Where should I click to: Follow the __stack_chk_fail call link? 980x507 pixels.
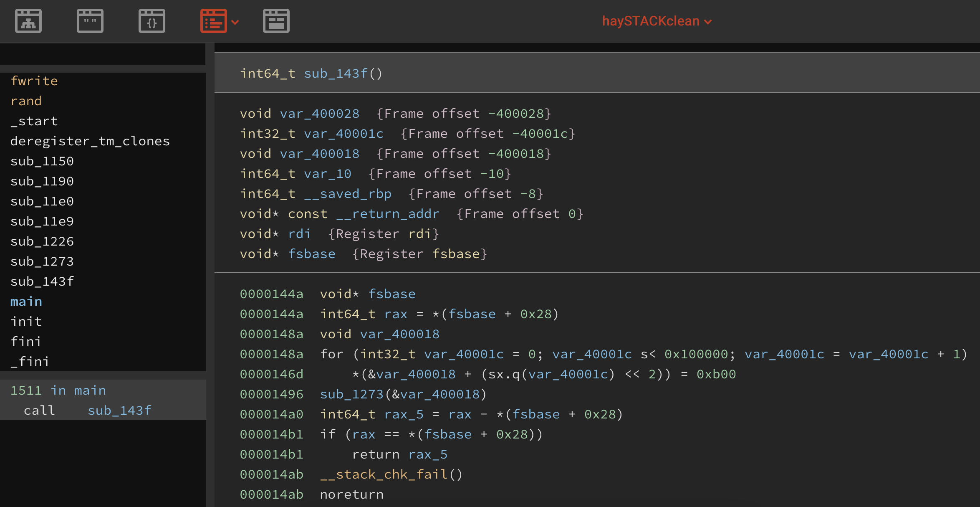[384, 474]
